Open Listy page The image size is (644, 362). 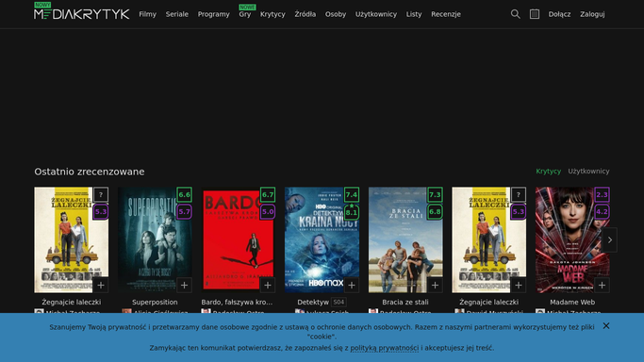click(x=414, y=14)
